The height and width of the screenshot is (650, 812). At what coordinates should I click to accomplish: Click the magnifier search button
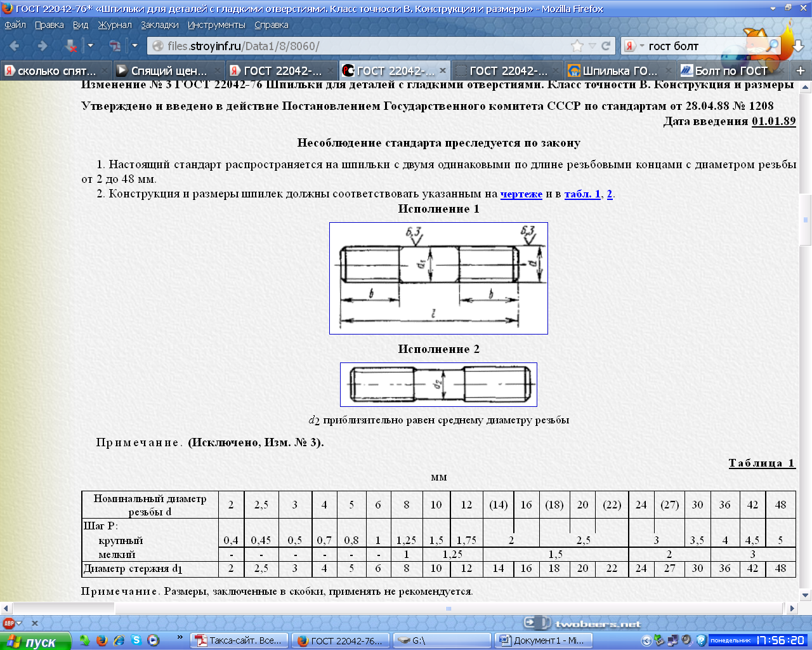(x=773, y=46)
